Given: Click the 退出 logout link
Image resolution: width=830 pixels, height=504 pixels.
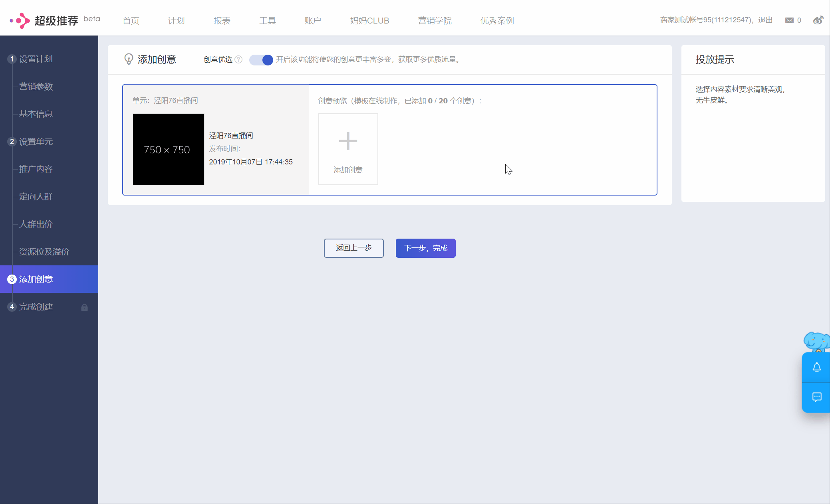Looking at the screenshot, I should point(765,20).
